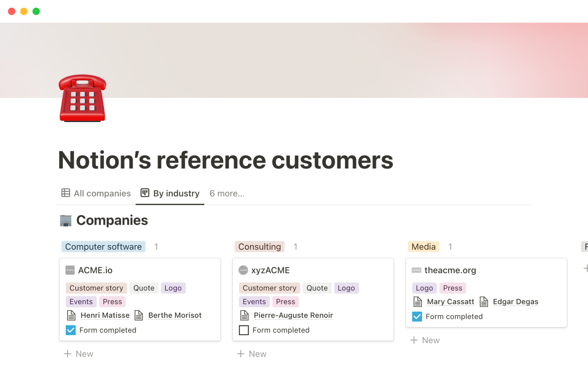Check Form completed on xyzACME card
The width and height of the screenshot is (588, 368).
pyautogui.click(x=244, y=330)
